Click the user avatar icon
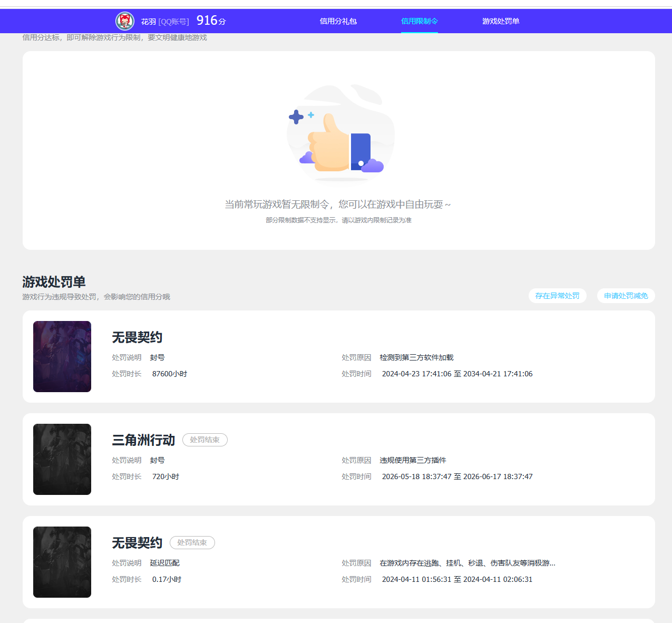 point(125,21)
